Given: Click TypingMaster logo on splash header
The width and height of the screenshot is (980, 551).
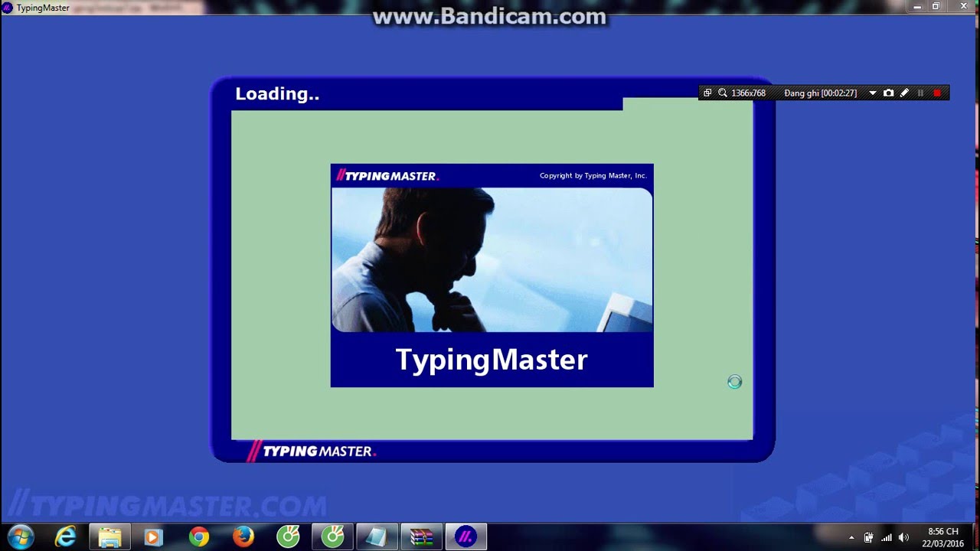Looking at the screenshot, I should pyautogui.click(x=387, y=175).
